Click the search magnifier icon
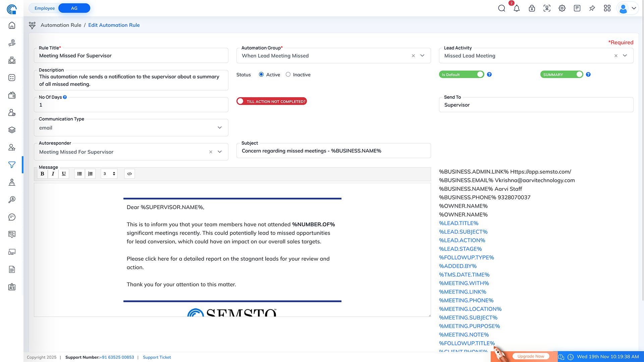This screenshot has width=644, height=362. pyautogui.click(x=501, y=8)
